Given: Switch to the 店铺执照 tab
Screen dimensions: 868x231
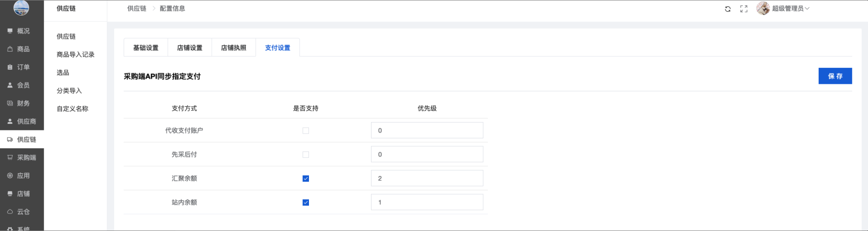Looking at the screenshot, I should 234,48.
